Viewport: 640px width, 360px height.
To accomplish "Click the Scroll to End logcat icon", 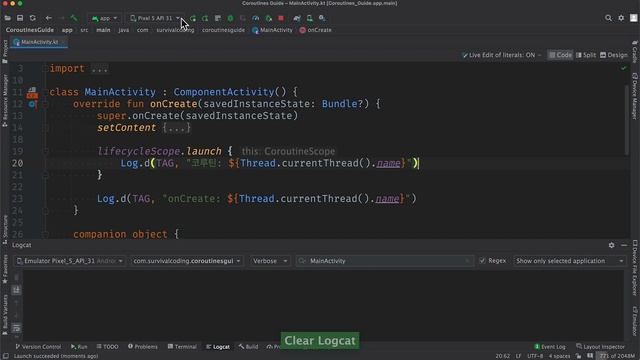I will (x=16, y=290).
